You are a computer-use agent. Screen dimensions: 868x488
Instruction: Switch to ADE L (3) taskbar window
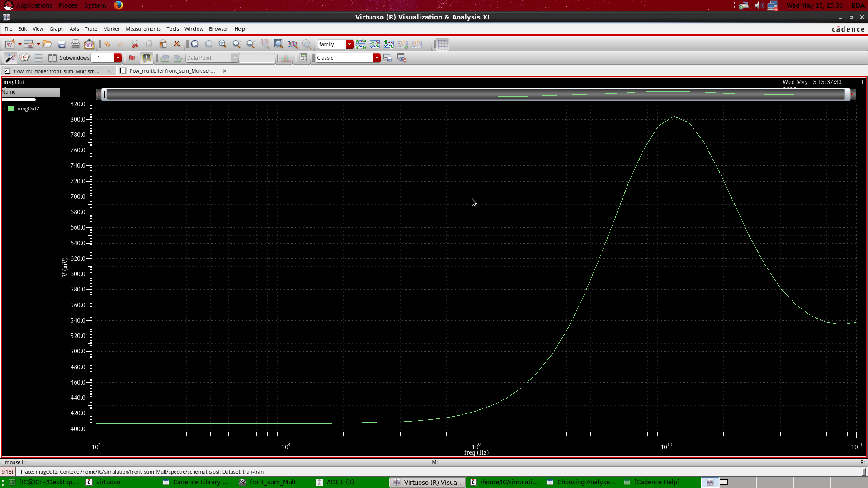tap(340, 482)
